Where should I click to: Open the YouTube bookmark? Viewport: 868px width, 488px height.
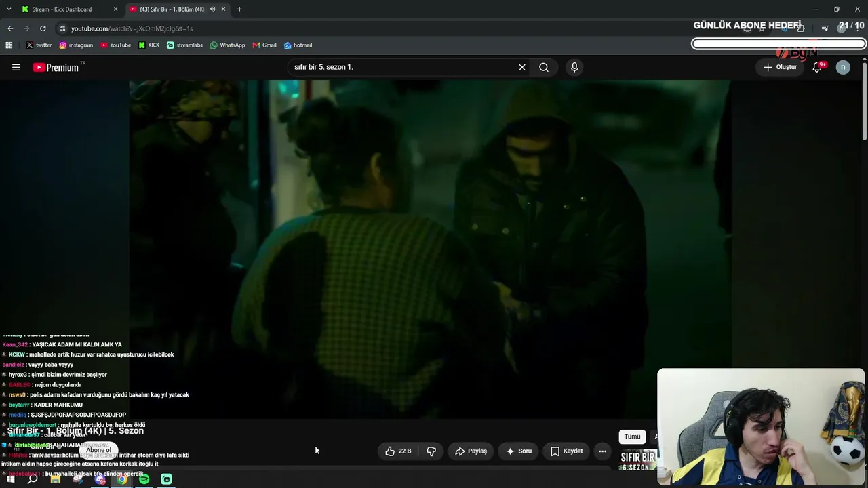pyautogui.click(x=116, y=45)
